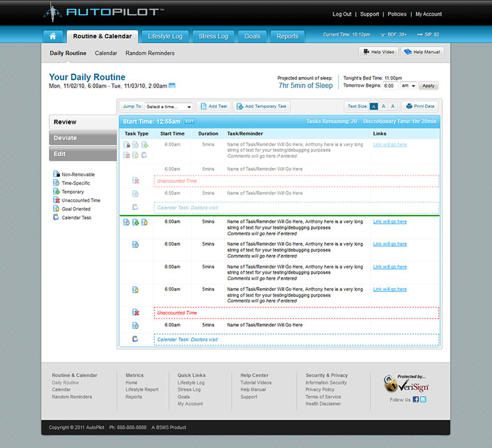Click the Add Temporary Task button

[x=262, y=107]
